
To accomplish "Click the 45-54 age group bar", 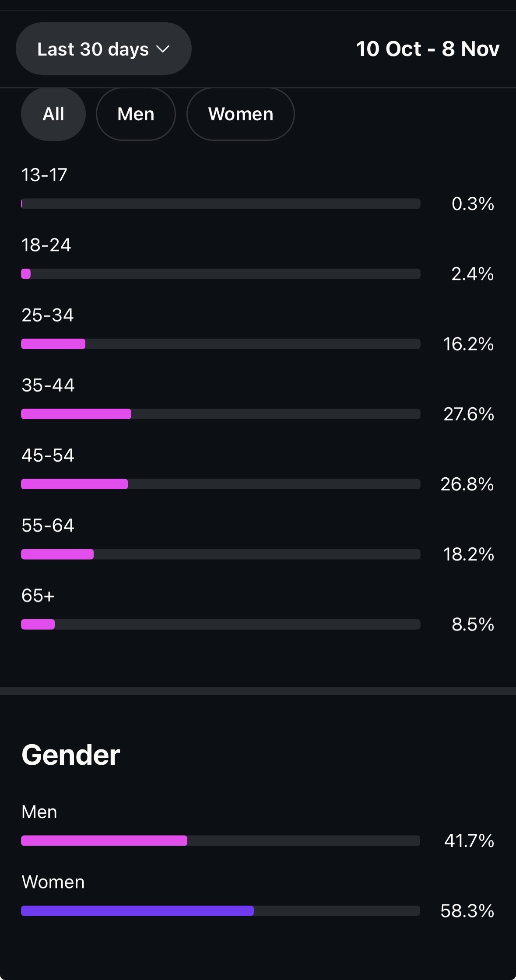I will [221, 484].
